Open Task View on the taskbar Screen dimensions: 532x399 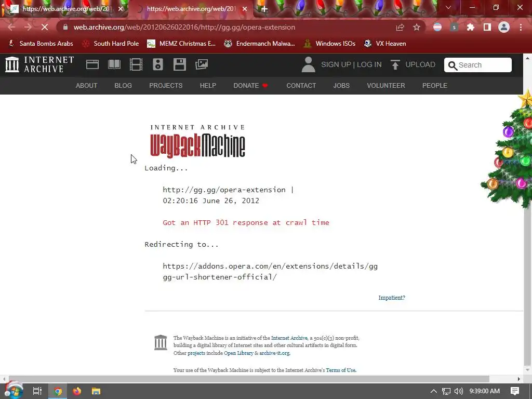click(37, 391)
